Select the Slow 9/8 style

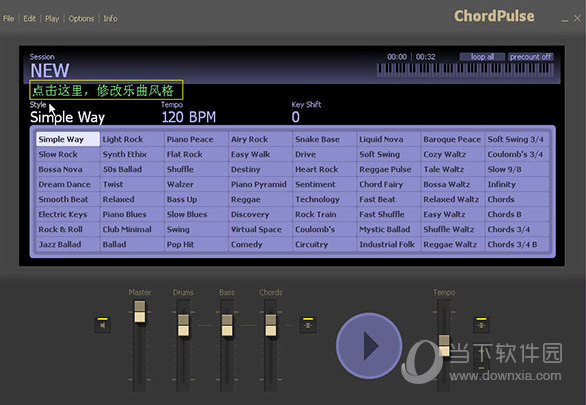point(518,169)
